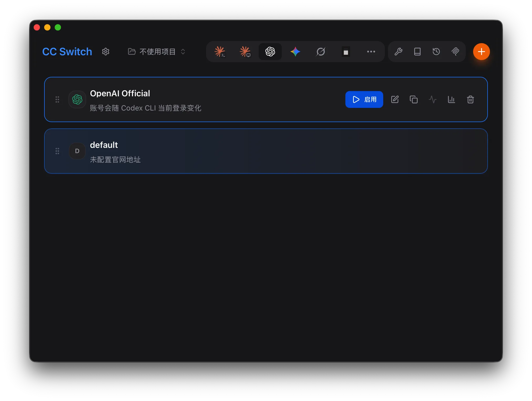
Task: Select the white square app tab
Action: coord(346,52)
